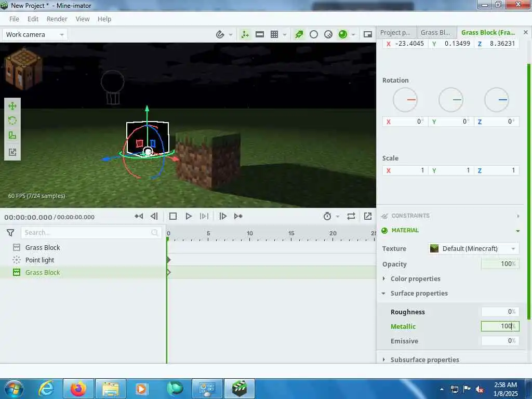Viewport: 532px width, 399px height.
Task: Open grid settings dropdown arrow
Action: (285, 35)
